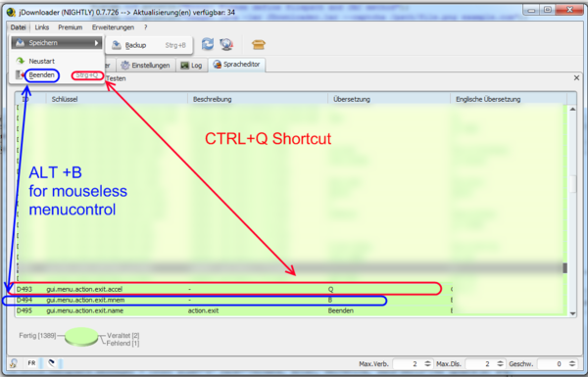Expand the Speichern submenu entry
This screenshot has width=588, height=377.
click(x=57, y=43)
